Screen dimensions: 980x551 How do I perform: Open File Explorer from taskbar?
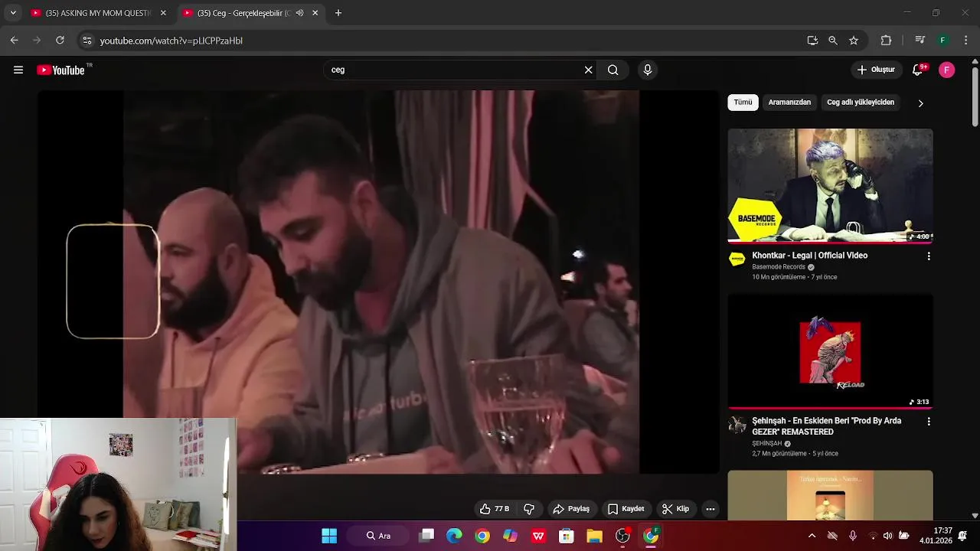coord(594,536)
